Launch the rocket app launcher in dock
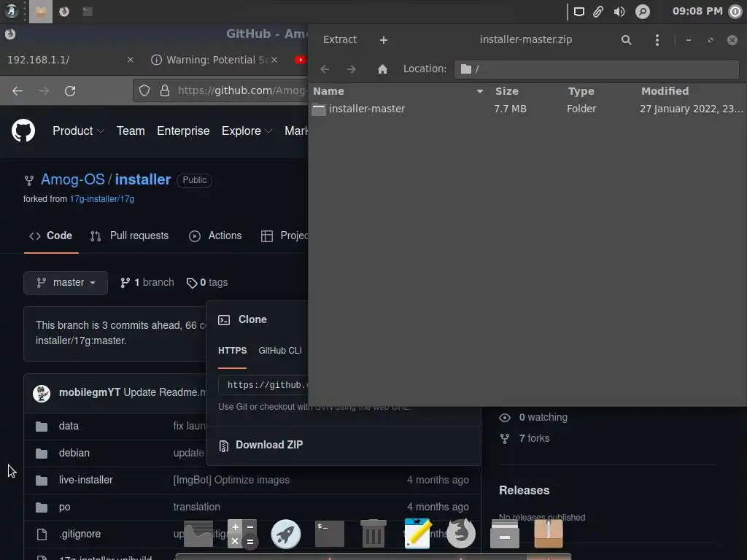The height and width of the screenshot is (560, 747). point(286,534)
